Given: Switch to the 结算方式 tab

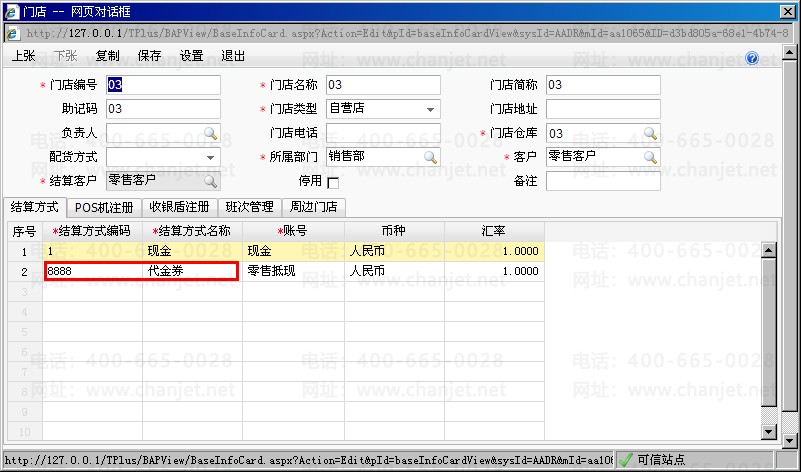Looking at the screenshot, I should (34, 207).
